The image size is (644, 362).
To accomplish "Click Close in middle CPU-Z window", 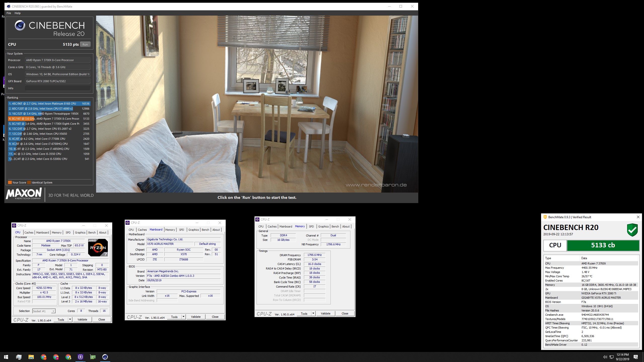I will 215,317.
